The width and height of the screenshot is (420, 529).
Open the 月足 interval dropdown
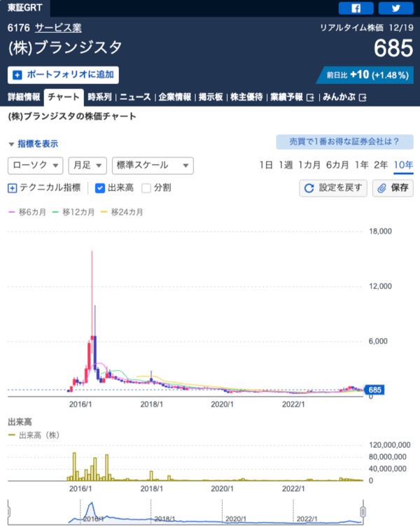point(87,165)
